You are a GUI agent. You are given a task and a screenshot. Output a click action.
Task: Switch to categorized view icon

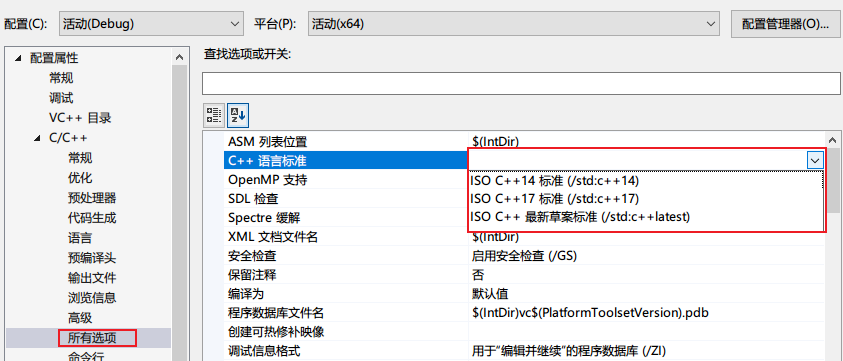[x=214, y=115]
